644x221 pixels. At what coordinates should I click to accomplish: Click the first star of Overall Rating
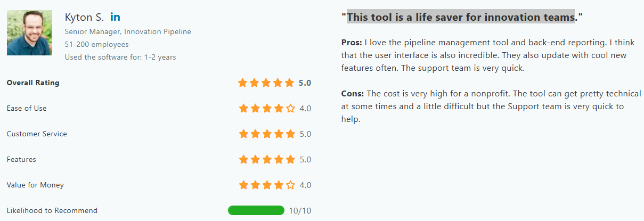pyautogui.click(x=243, y=83)
